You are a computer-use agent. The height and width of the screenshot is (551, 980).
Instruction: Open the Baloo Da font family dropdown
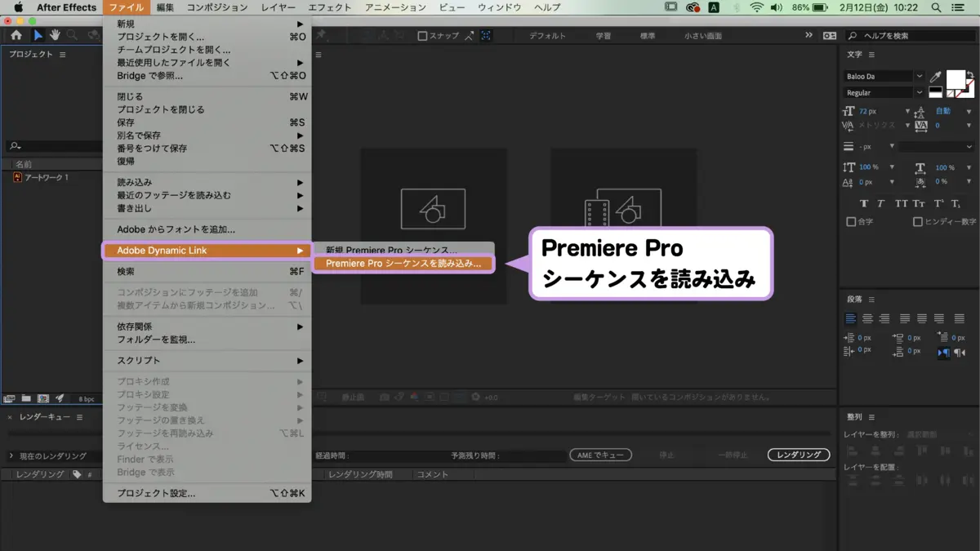click(884, 76)
